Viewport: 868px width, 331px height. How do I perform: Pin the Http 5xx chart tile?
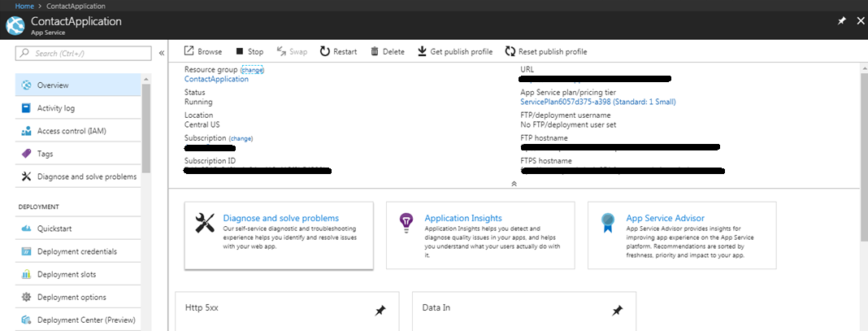tap(380, 311)
